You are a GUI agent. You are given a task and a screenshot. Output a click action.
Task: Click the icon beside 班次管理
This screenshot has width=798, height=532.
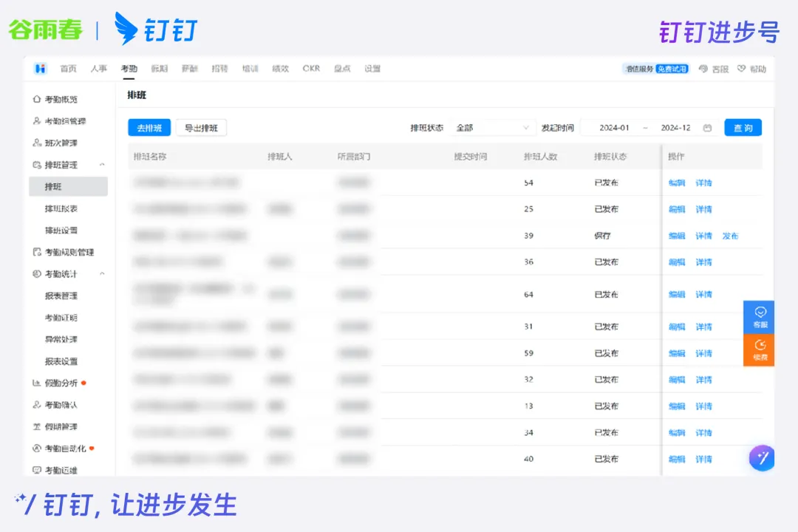pyautogui.click(x=37, y=143)
